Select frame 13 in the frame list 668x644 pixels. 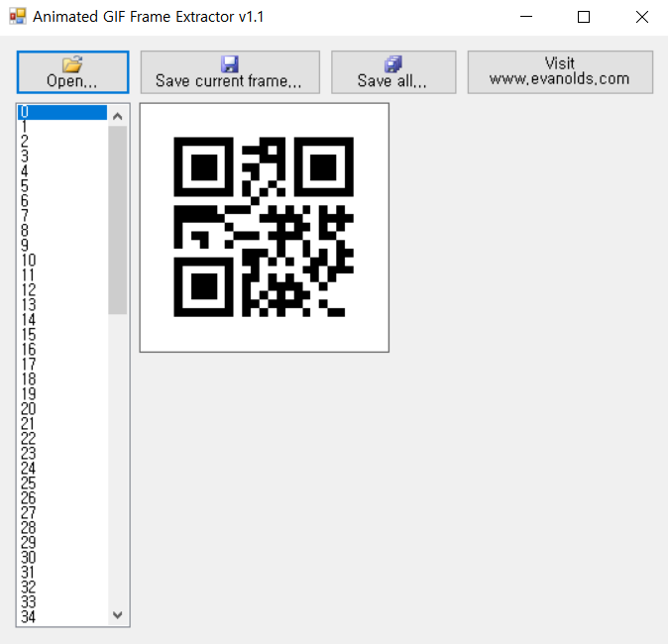coord(62,305)
